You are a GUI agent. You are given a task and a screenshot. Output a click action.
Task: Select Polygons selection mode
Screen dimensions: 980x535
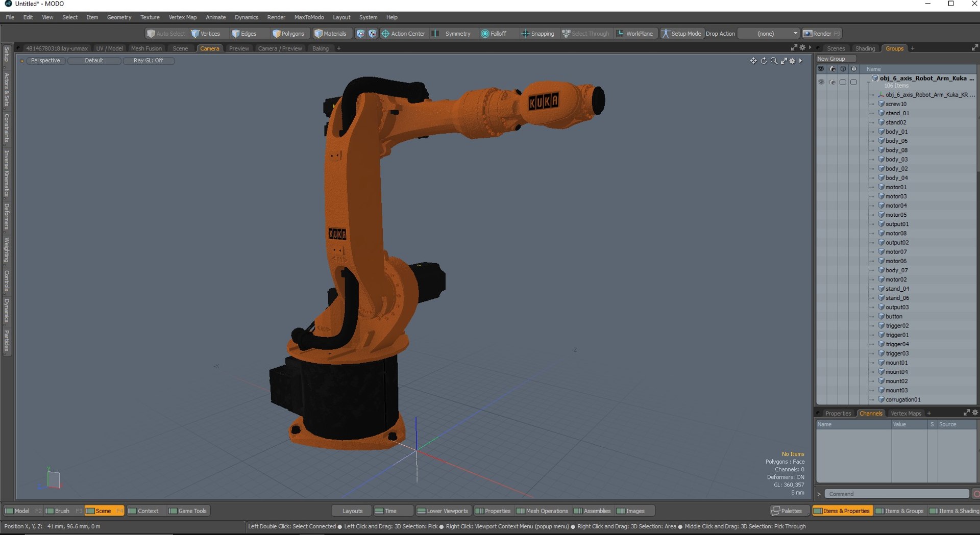pyautogui.click(x=288, y=34)
